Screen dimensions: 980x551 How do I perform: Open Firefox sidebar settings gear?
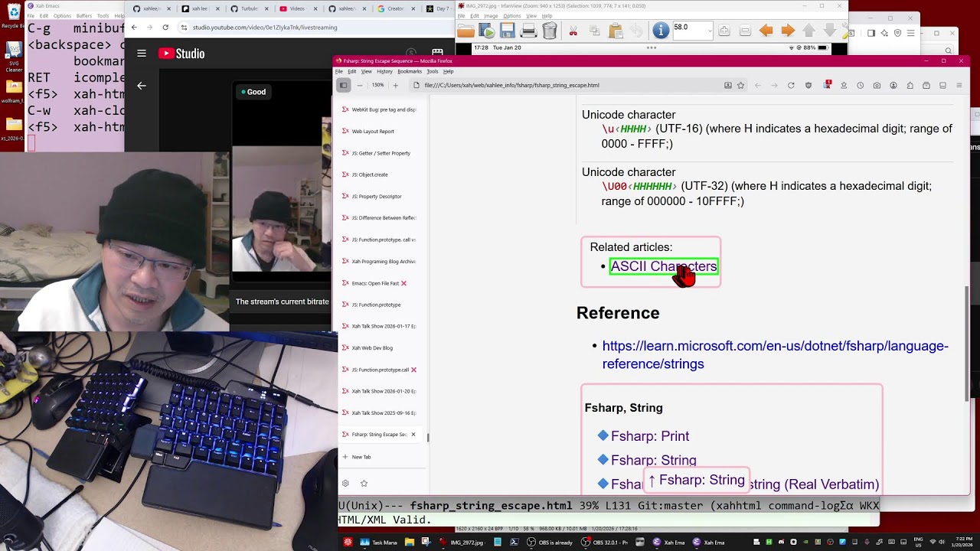click(345, 484)
